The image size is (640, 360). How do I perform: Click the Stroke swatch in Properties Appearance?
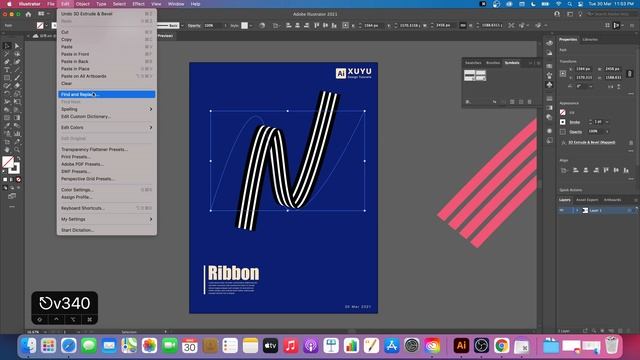pyautogui.click(x=563, y=122)
